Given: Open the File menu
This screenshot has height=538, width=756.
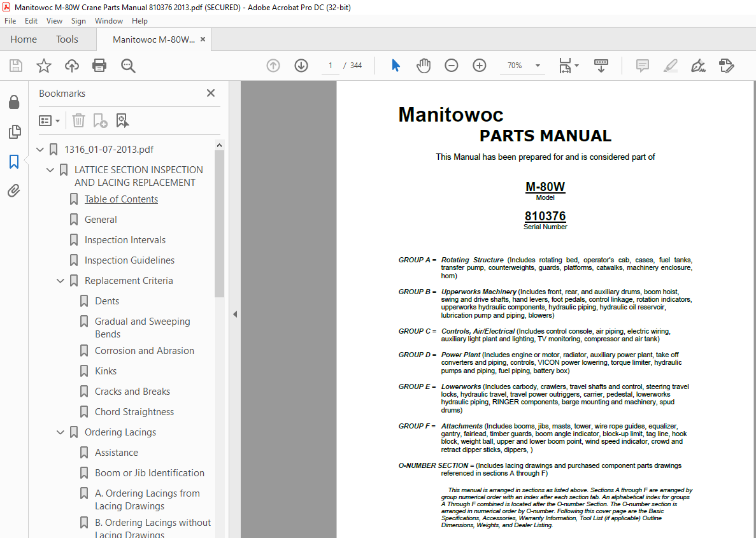Looking at the screenshot, I should 10,21.
